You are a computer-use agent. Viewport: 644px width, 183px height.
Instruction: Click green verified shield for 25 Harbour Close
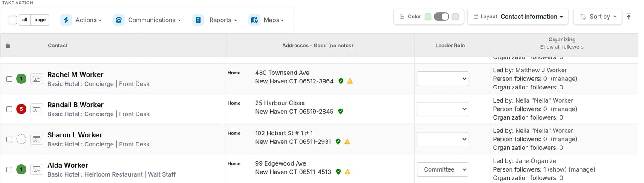click(341, 112)
